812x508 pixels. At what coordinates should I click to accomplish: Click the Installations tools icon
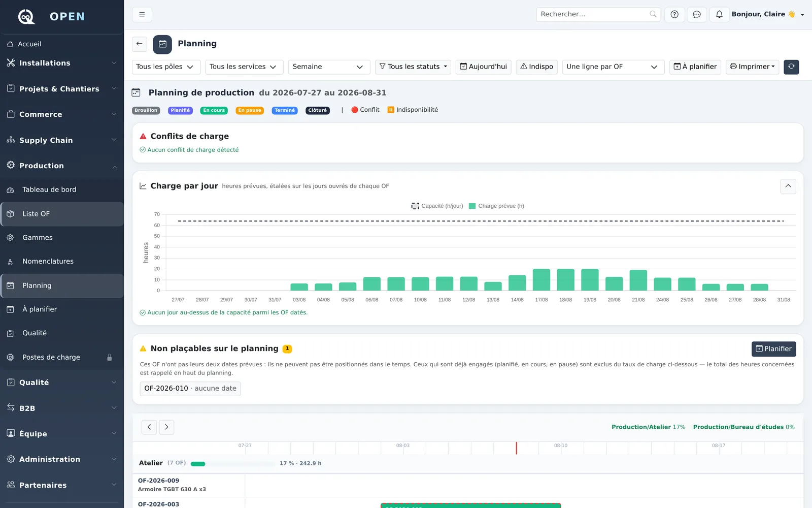point(11,62)
